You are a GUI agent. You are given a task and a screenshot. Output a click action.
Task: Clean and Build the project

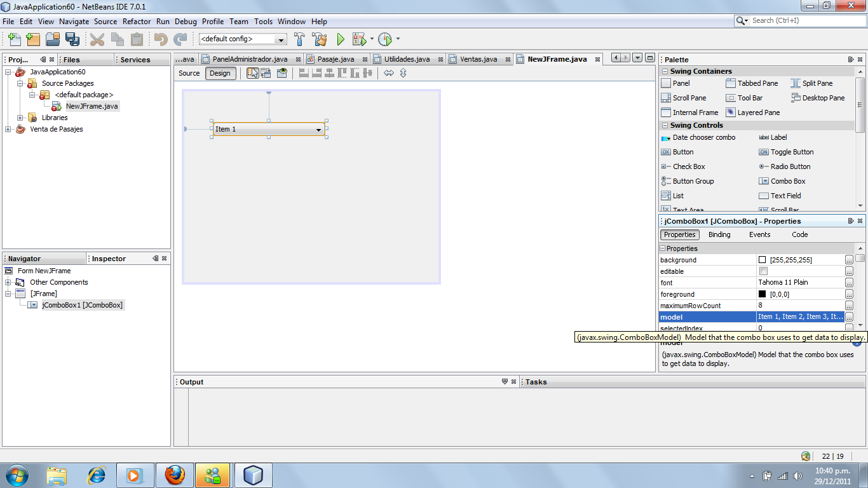click(319, 39)
